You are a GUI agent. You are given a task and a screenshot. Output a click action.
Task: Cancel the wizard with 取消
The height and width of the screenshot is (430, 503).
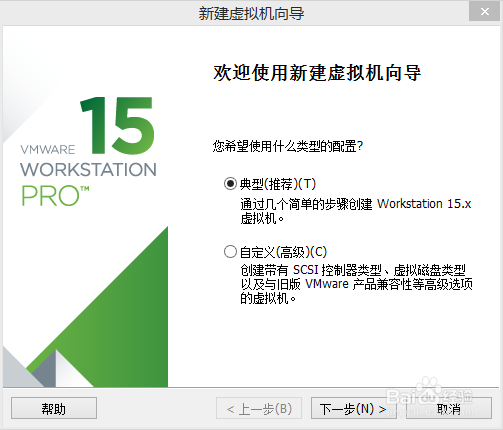coord(449,408)
